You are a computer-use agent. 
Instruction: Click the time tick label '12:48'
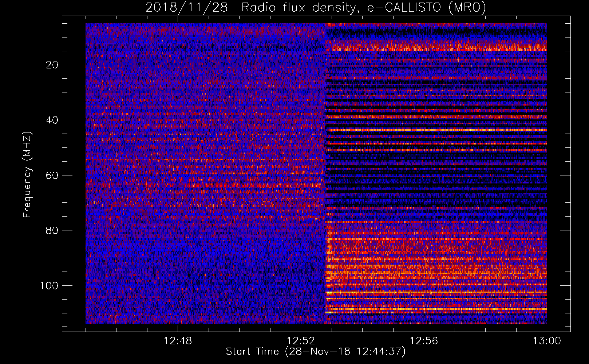point(178,341)
